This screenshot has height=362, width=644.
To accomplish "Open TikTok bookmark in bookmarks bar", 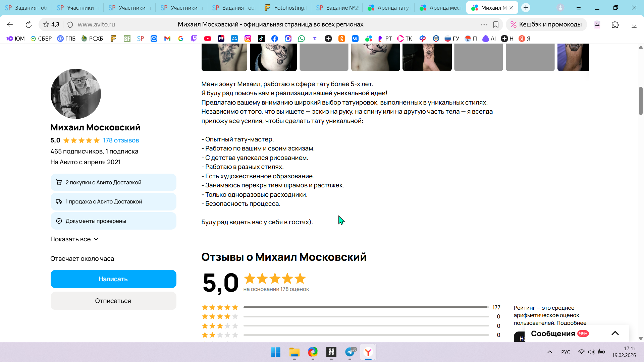I will pos(261,39).
